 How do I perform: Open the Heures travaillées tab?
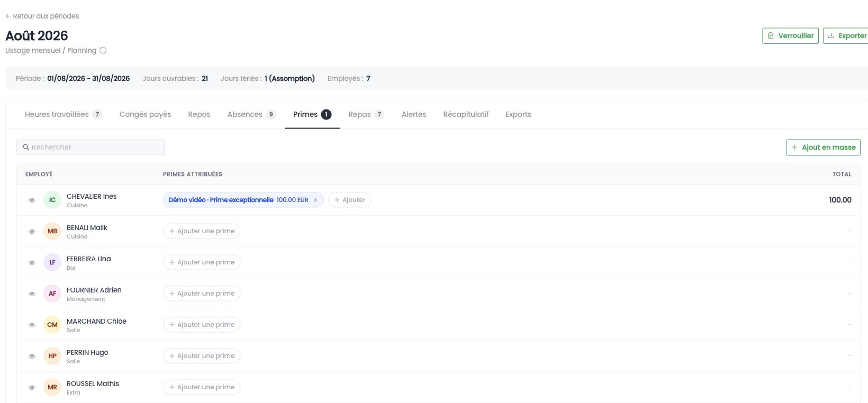64,114
